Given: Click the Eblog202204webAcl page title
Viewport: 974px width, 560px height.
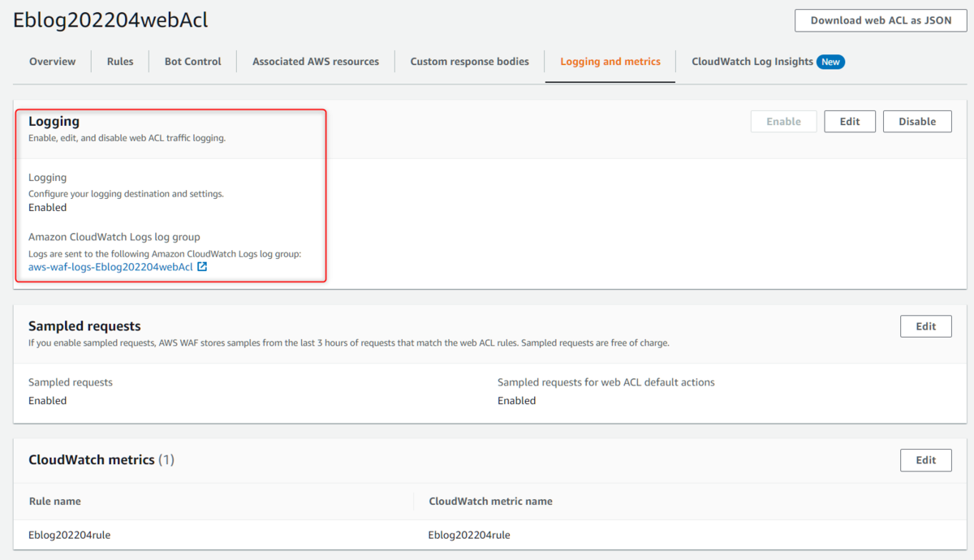Looking at the screenshot, I should (110, 20).
